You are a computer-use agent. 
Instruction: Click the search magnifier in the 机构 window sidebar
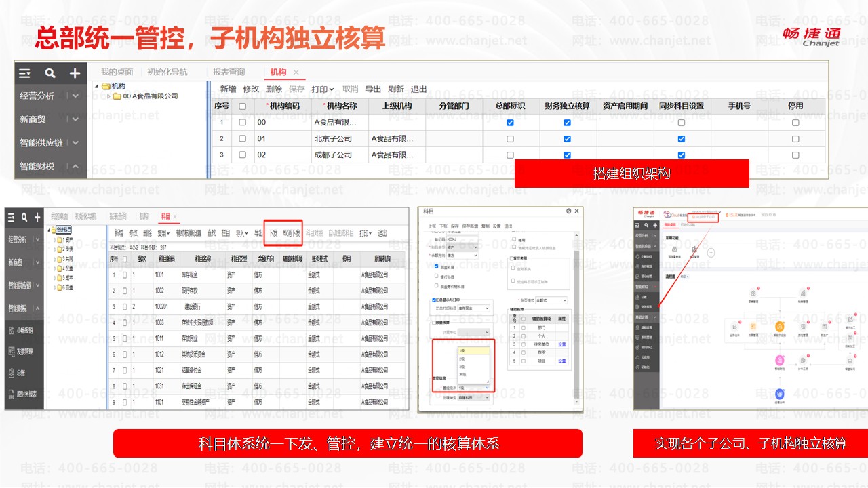pyautogui.click(x=50, y=73)
